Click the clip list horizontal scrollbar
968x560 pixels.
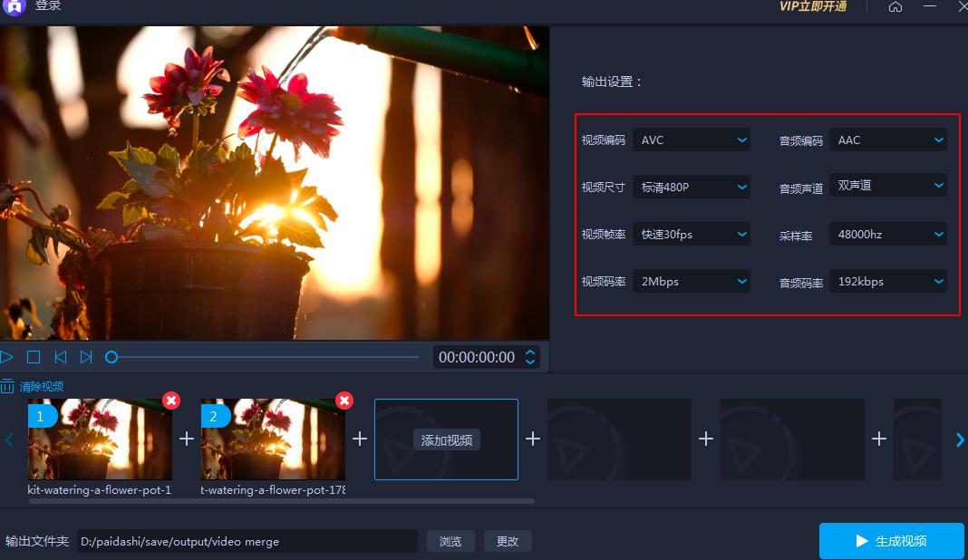click(x=282, y=501)
